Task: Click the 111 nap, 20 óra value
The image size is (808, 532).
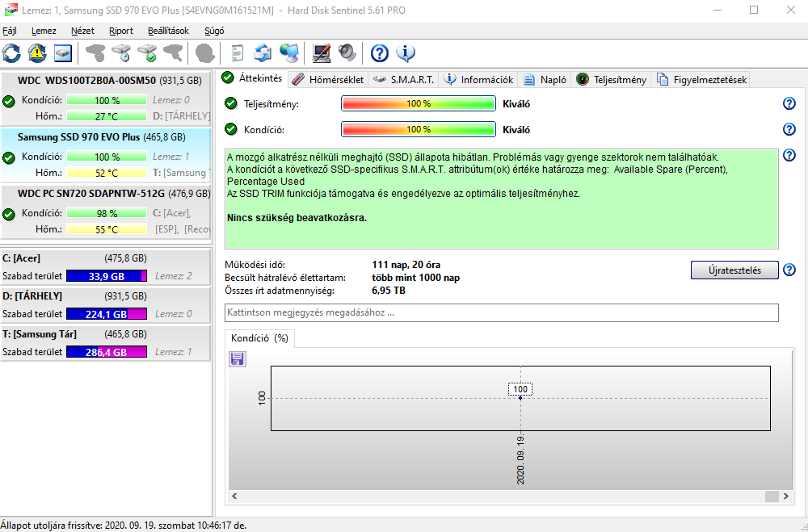Action: point(406,266)
